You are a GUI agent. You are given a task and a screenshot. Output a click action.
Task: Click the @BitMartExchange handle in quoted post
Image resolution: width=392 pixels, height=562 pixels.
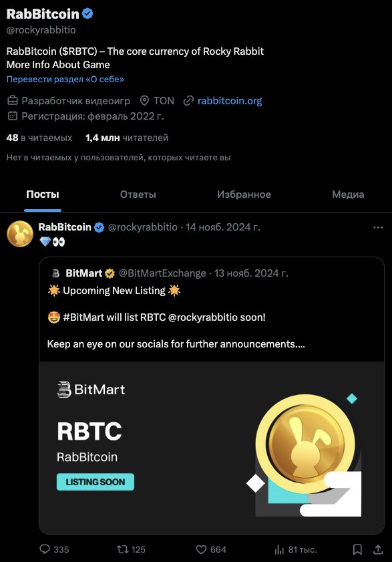162,273
